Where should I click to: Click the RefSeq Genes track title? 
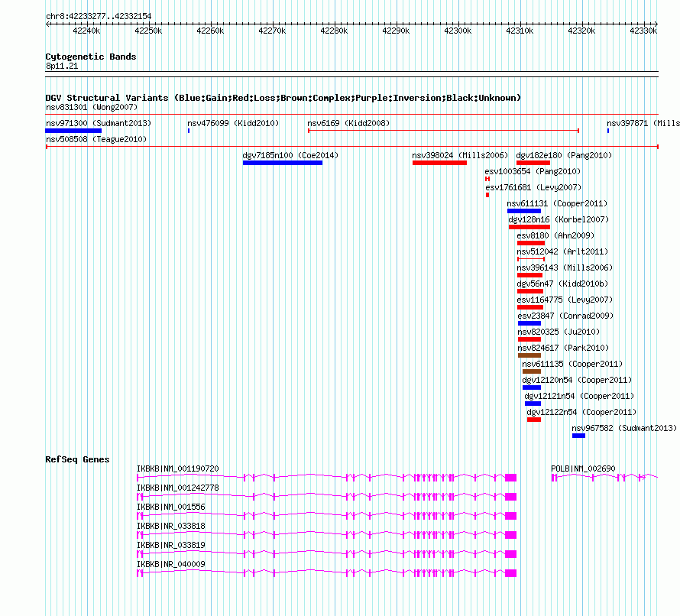click(x=77, y=459)
